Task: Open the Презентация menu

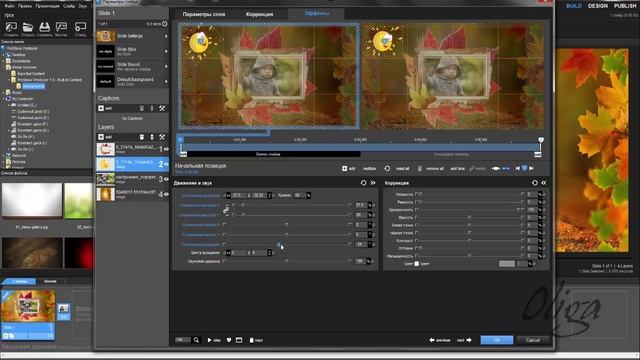Action: click(47, 6)
